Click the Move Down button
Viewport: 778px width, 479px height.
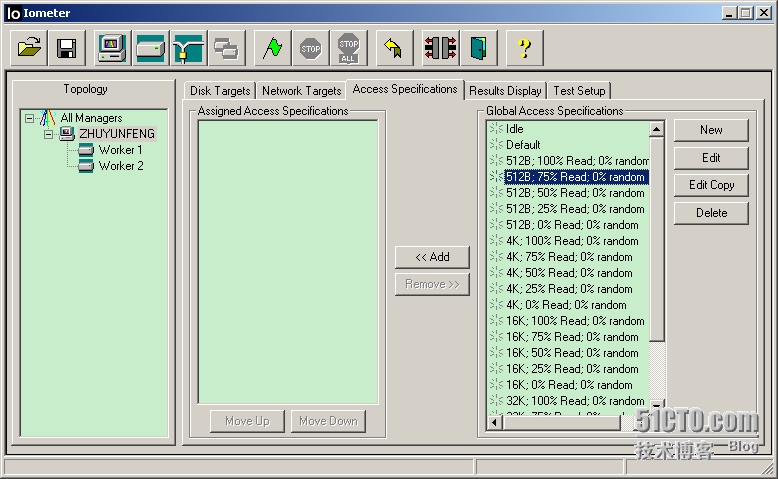click(328, 421)
